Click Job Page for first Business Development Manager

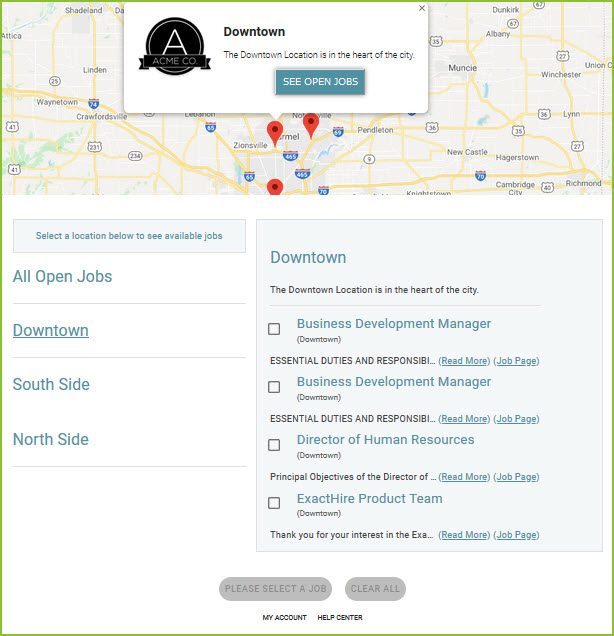(x=516, y=361)
